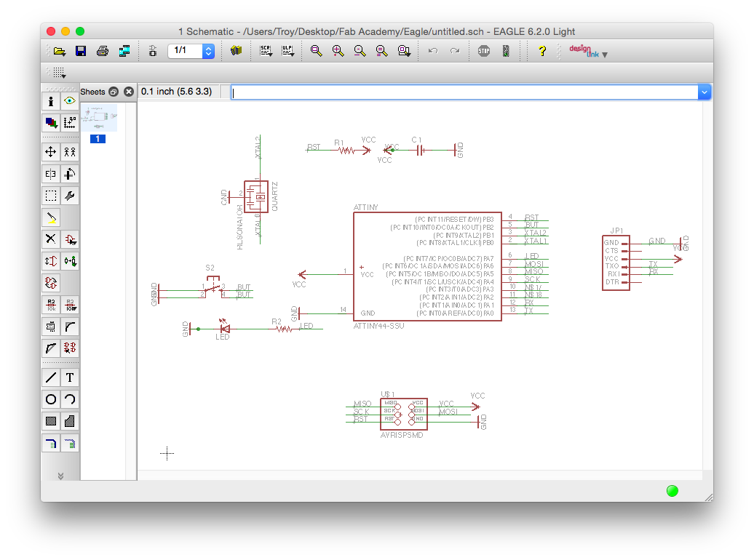Screen dimensions: 754x560
Task: Click the Zoom in magnifier icon
Action: point(338,51)
